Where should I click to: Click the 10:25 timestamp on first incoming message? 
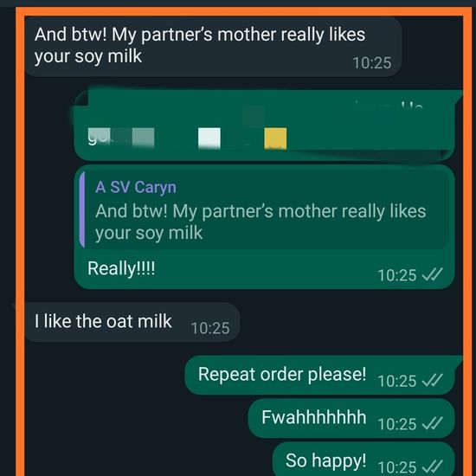coord(372,63)
